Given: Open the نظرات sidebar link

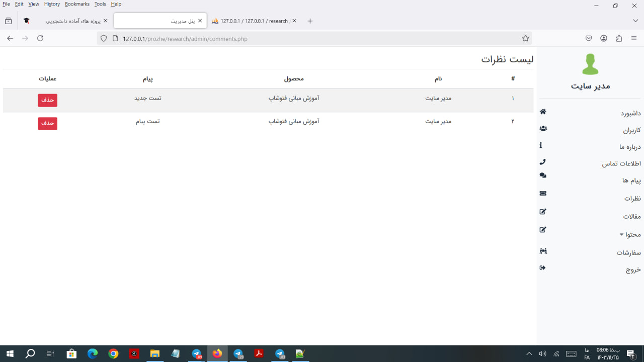Looking at the screenshot, I should pyautogui.click(x=632, y=199).
